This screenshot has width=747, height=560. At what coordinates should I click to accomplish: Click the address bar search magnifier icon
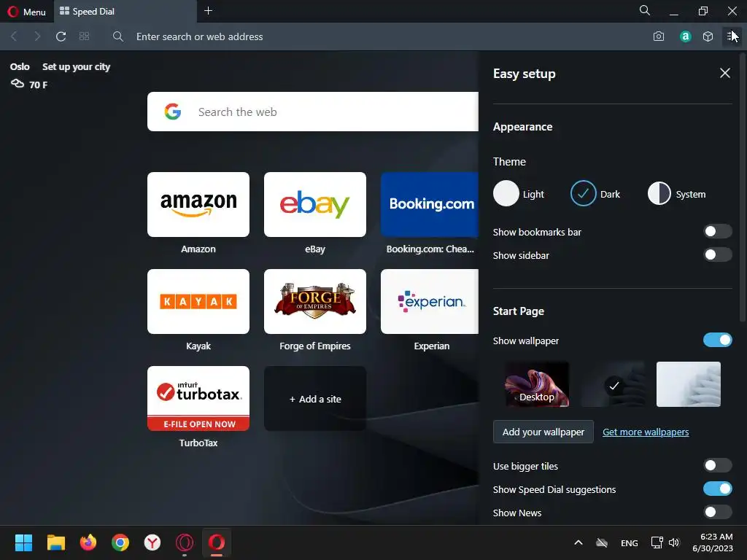click(x=118, y=36)
